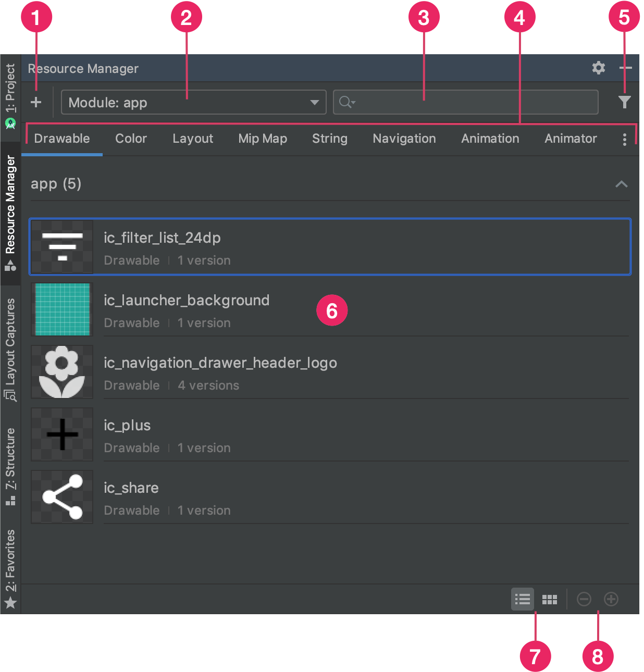This screenshot has height=672, width=644.
Task: Click the add resource plus icon
Action: (x=36, y=102)
